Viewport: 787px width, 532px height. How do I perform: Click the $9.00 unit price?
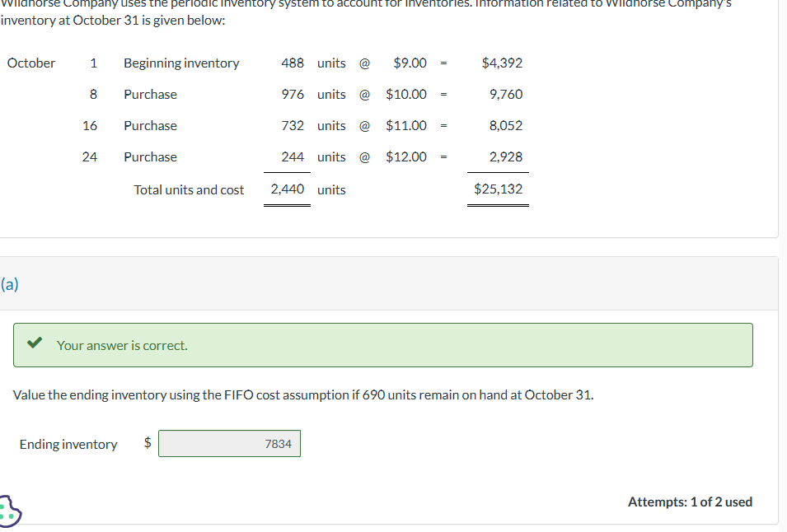pyautogui.click(x=410, y=63)
